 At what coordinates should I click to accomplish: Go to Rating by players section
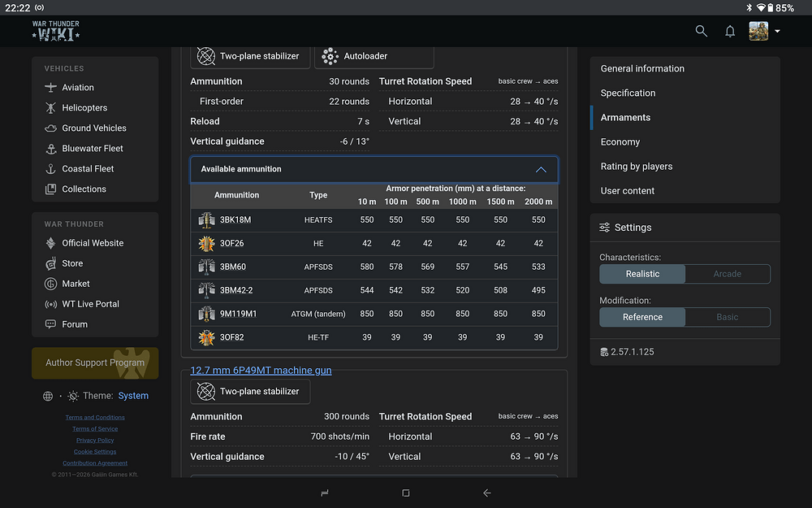[x=637, y=166]
